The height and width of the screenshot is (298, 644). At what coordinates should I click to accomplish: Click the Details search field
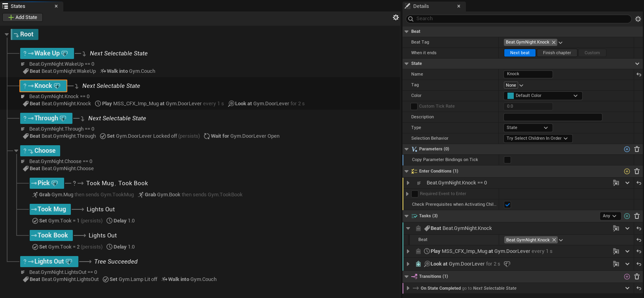click(x=519, y=19)
